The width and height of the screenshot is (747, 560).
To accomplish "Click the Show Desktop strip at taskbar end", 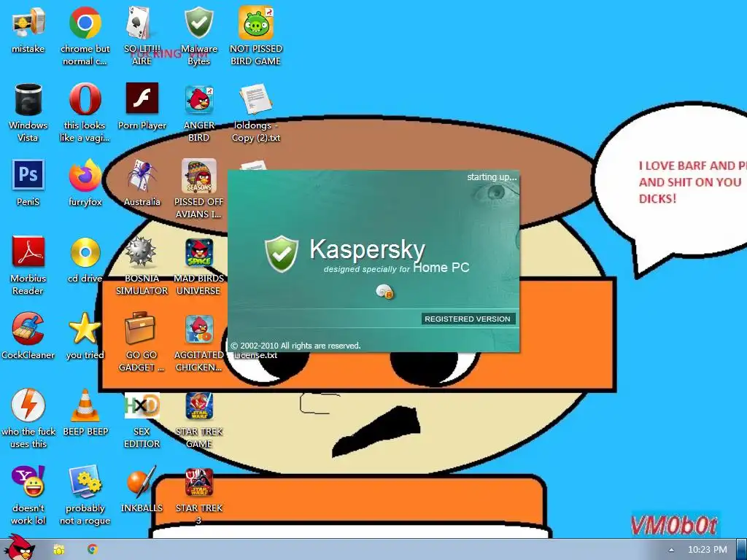I will coord(741,549).
